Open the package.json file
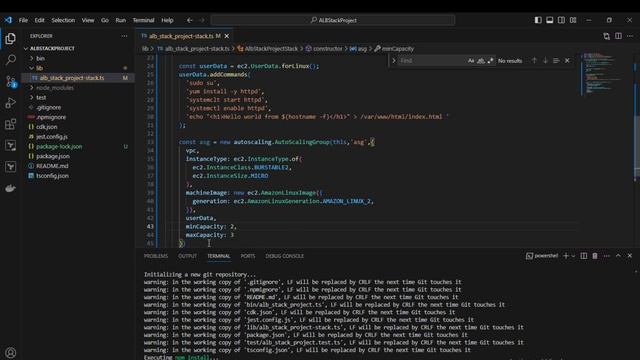The height and width of the screenshot is (360, 640). (x=53, y=156)
